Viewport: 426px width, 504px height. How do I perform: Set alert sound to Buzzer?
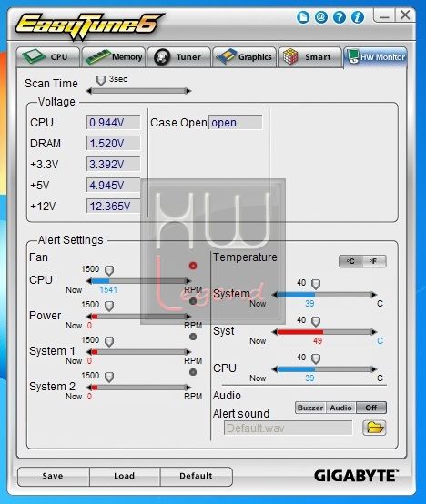click(x=310, y=408)
